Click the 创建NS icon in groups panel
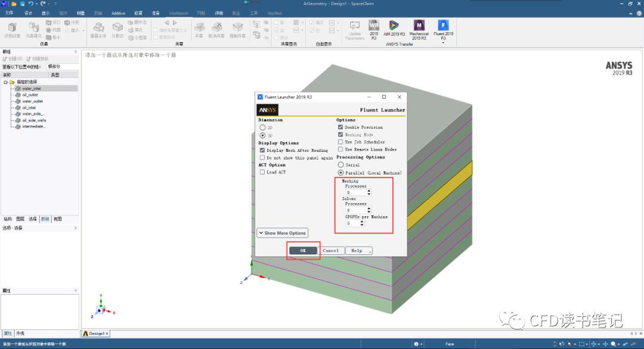644x349 pixels. tap(5, 58)
